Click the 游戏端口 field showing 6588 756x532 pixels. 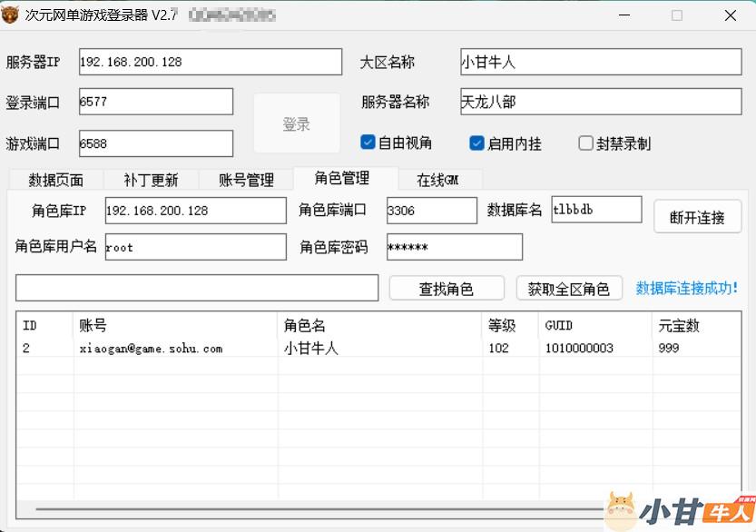click(156, 143)
